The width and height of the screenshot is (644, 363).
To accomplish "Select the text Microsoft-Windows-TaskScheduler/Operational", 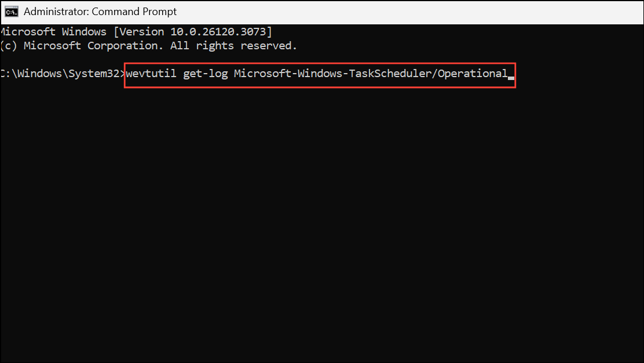I will 368,73.
